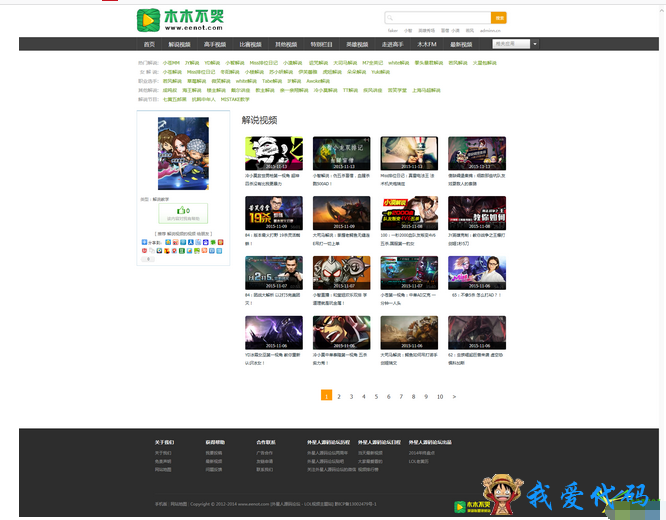
Task: Open the Tabe解说 tag link
Action: click(x=272, y=81)
